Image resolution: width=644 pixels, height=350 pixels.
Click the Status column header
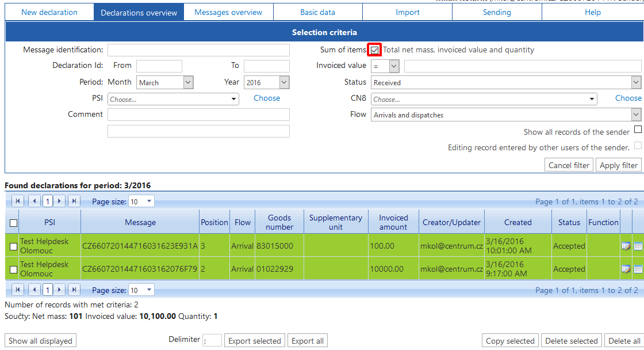pos(569,222)
